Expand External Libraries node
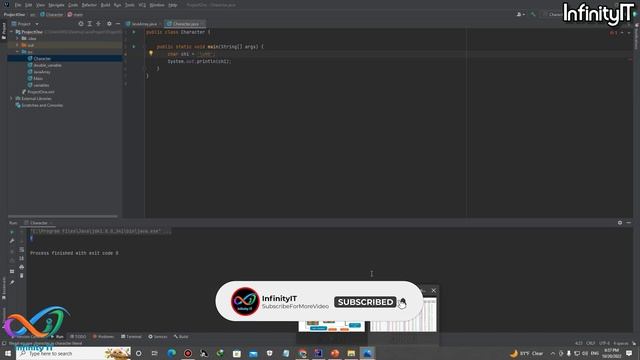Screen dimensions: 640x360 coord(12,98)
